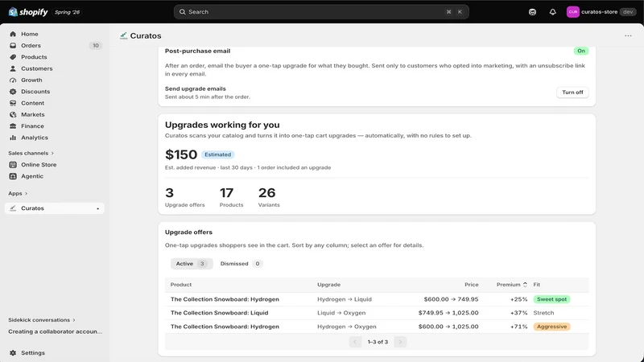The image size is (644, 362).
Task: Go to next page of offers
Action: point(400,341)
